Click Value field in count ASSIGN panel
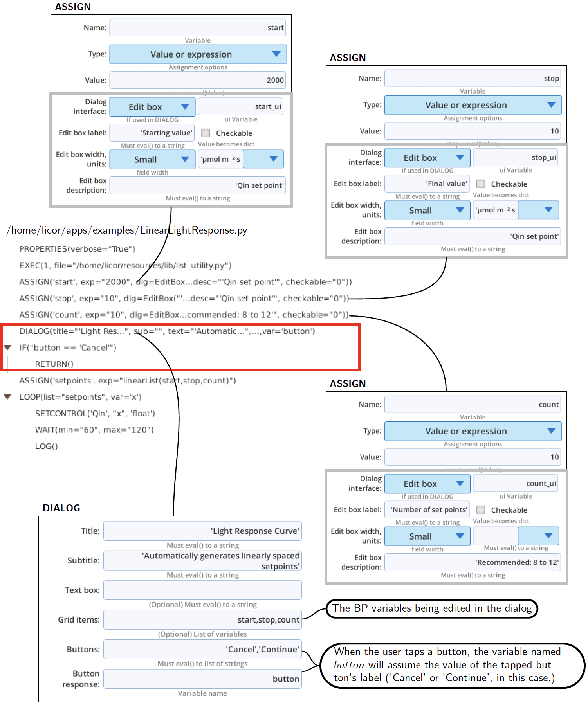Viewport: 588px width, 702px height. coord(473,457)
